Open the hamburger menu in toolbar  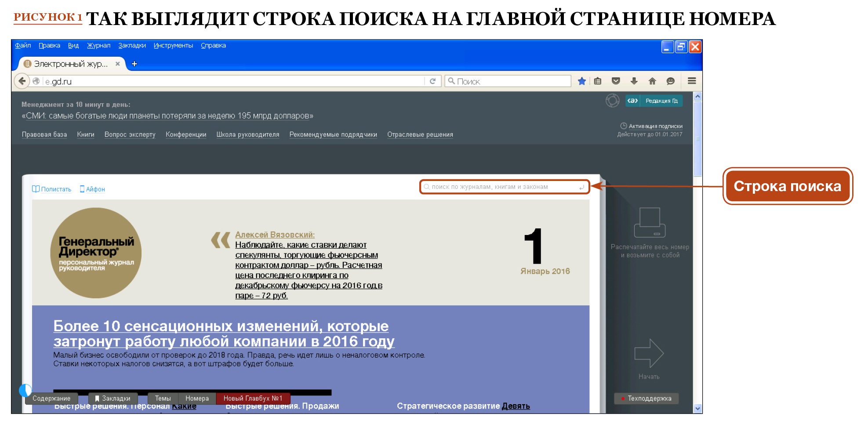click(691, 81)
